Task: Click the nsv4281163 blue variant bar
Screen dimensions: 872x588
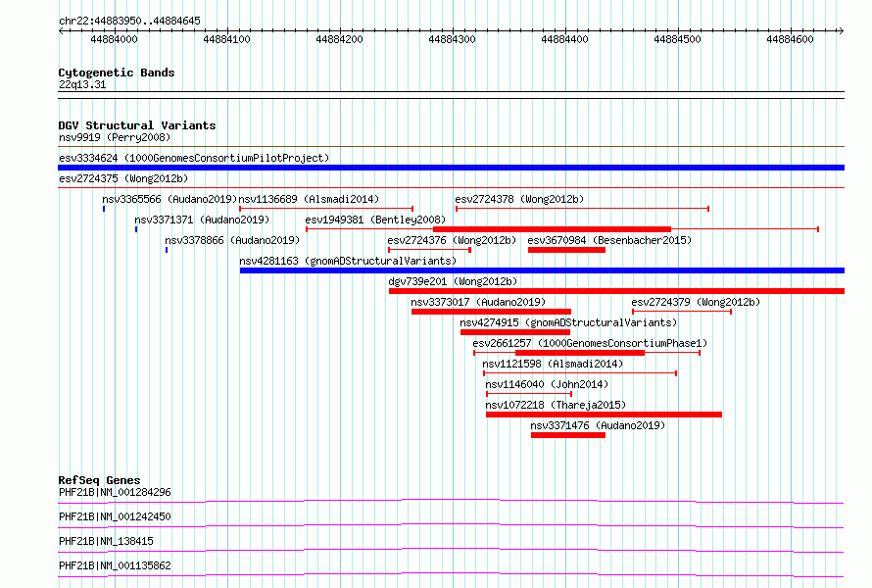Action: click(x=542, y=270)
